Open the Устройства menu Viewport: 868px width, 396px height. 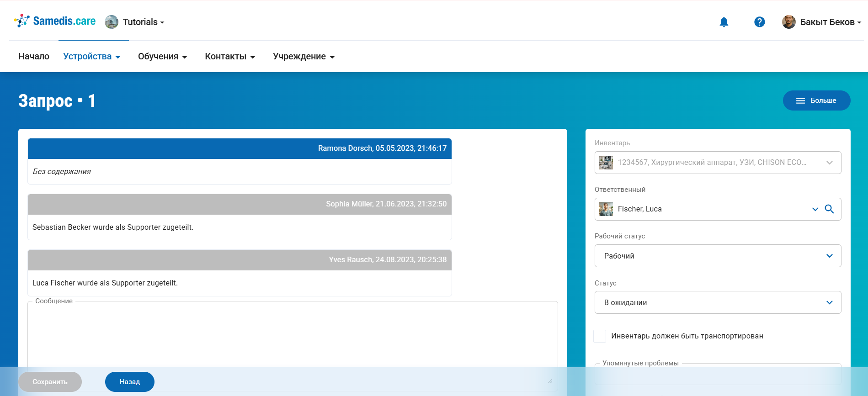(x=91, y=57)
